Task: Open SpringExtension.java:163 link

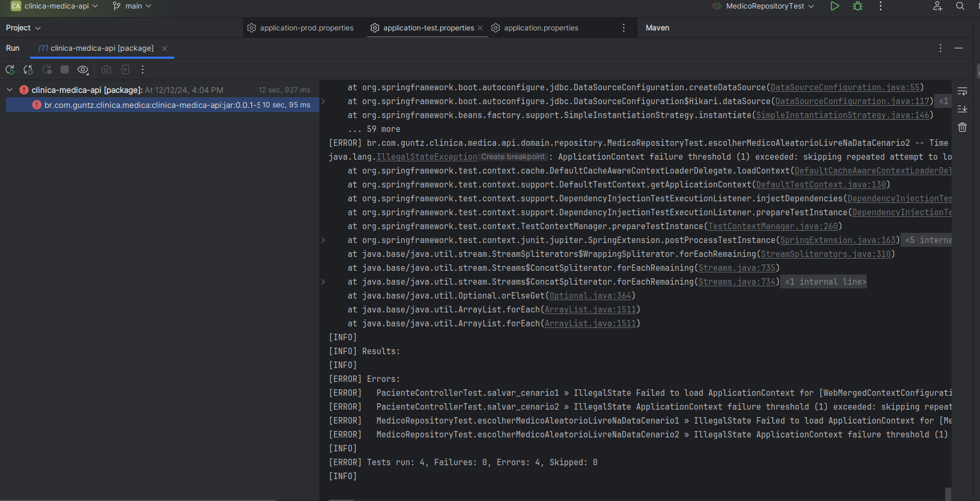Action: 838,240
